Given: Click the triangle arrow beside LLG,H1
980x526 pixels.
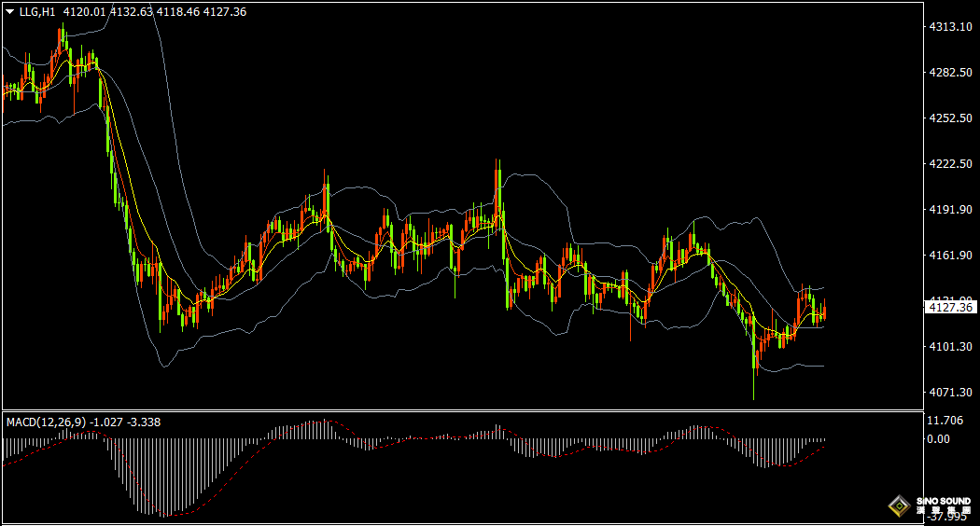Looking at the screenshot, I should (9, 12).
